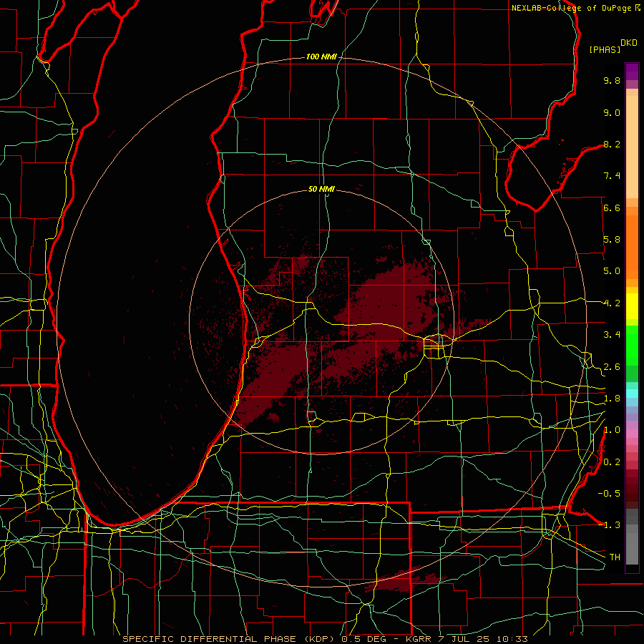The image size is (644, 644).
Task: Click the gray color bar segment
Action: pos(632,537)
